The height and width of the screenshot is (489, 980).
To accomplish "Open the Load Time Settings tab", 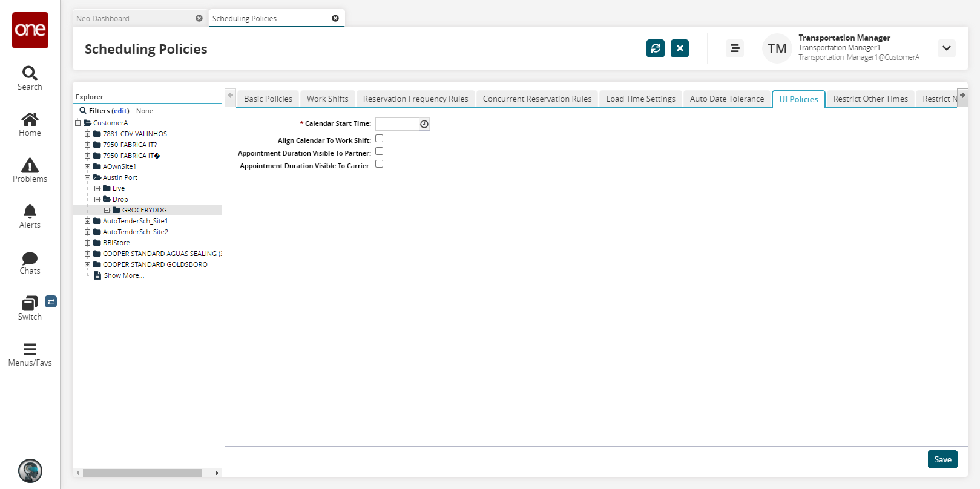I will 641,99.
